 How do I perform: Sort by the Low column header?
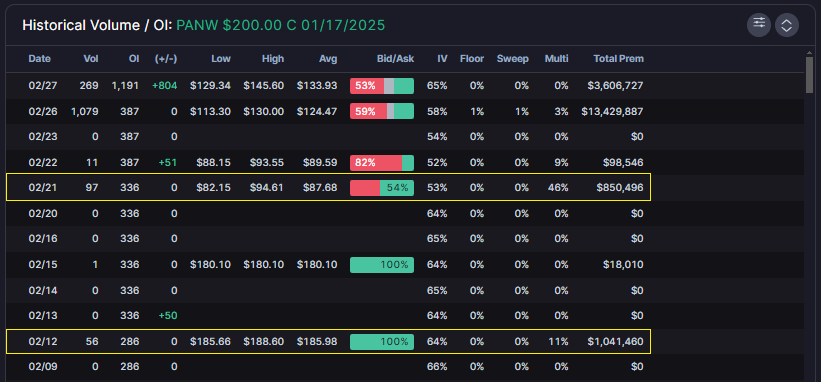[220, 59]
